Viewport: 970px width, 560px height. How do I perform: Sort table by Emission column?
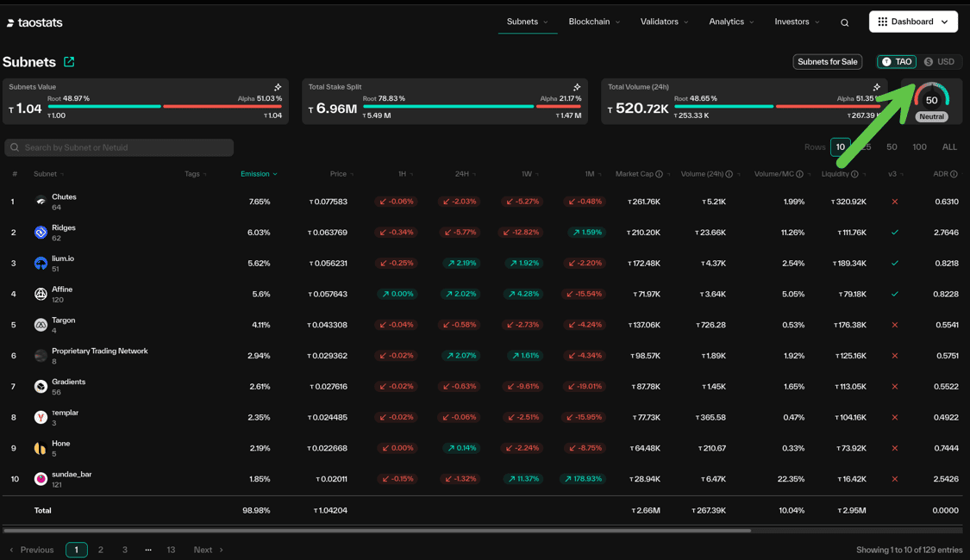[258, 174]
